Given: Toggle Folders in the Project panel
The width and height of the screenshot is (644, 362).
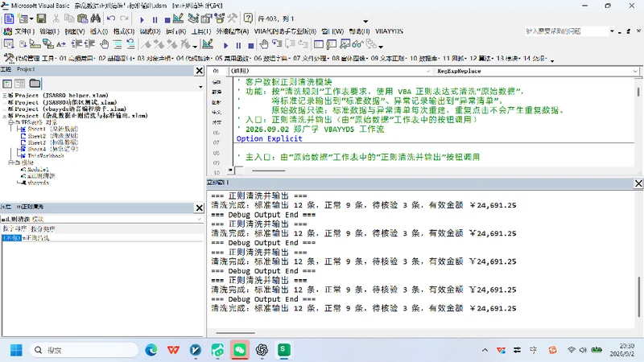Looking at the screenshot, I should coord(35,84).
